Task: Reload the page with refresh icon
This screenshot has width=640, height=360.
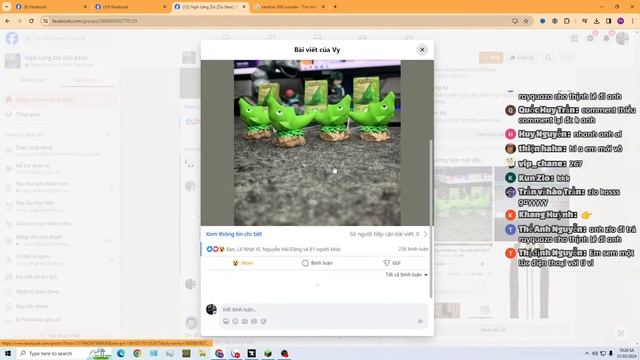Action: coord(31,21)
